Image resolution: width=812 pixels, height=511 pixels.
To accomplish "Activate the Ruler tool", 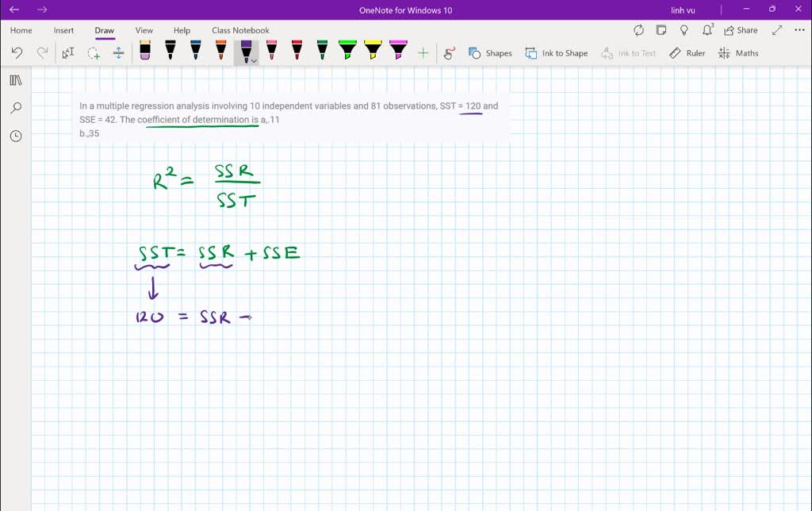I will click(x=687, y=53).
